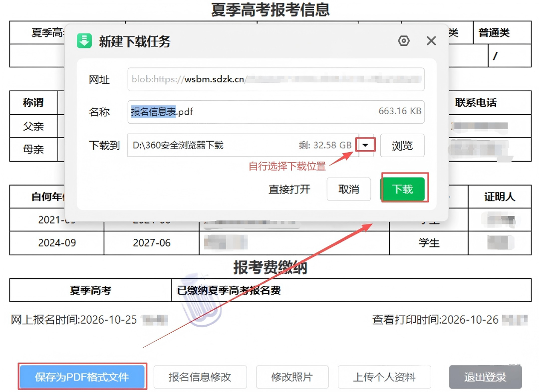Click the 网址 label
Viewport: 539px width, 392px height.
(99, 79)
